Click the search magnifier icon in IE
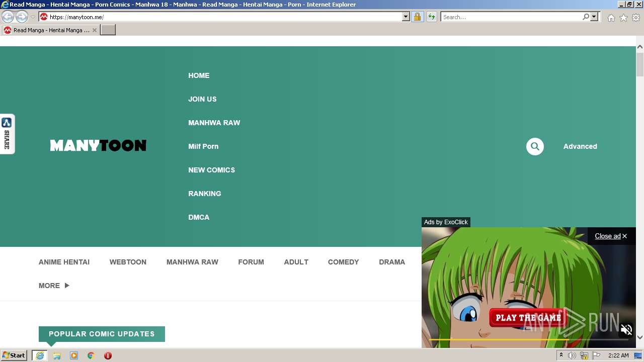 click(586, 17)
